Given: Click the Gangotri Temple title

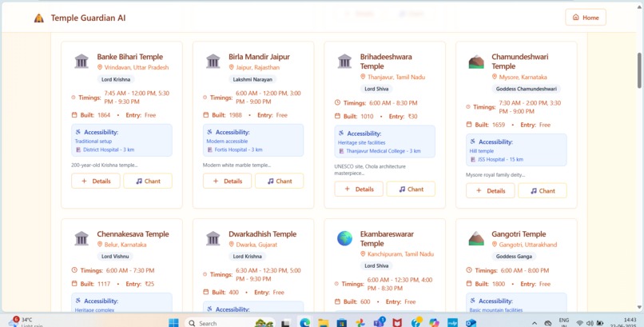Looking at the screenshot, I should point(519,233).
